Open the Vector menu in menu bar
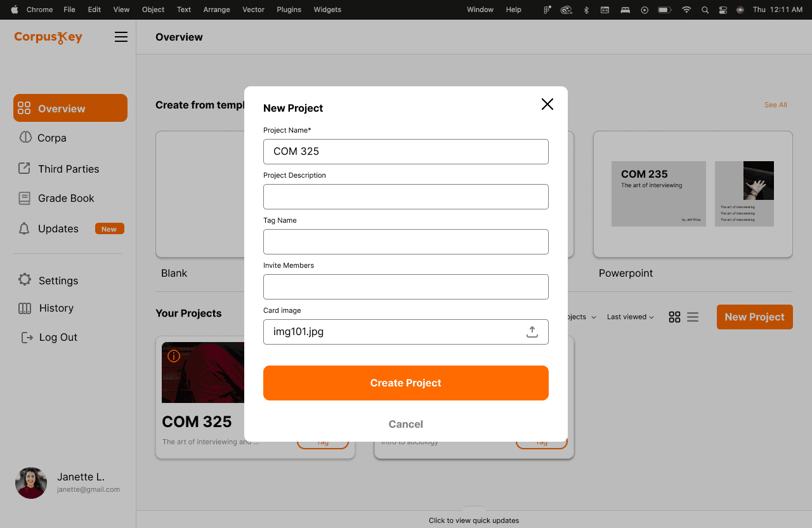The image size is (812, 528). pos(254,10)
